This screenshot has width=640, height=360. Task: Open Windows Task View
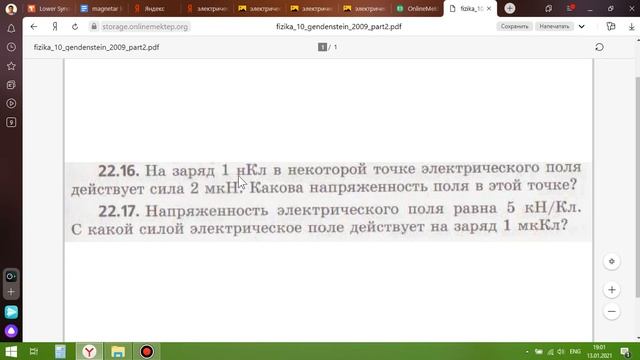click(x=34, y=351)
